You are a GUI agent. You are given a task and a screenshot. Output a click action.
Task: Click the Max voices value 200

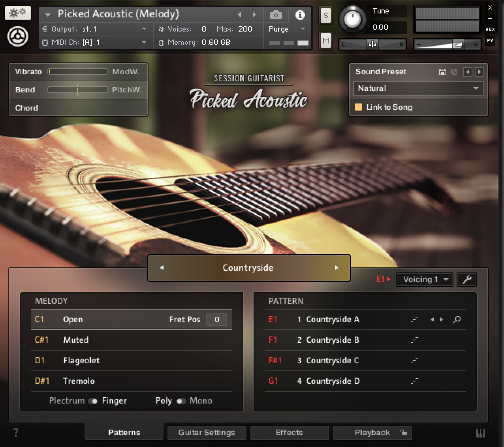245,29
